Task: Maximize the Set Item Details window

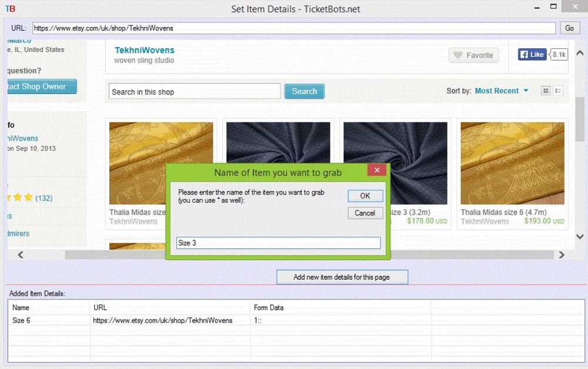Action: (553, 6)
